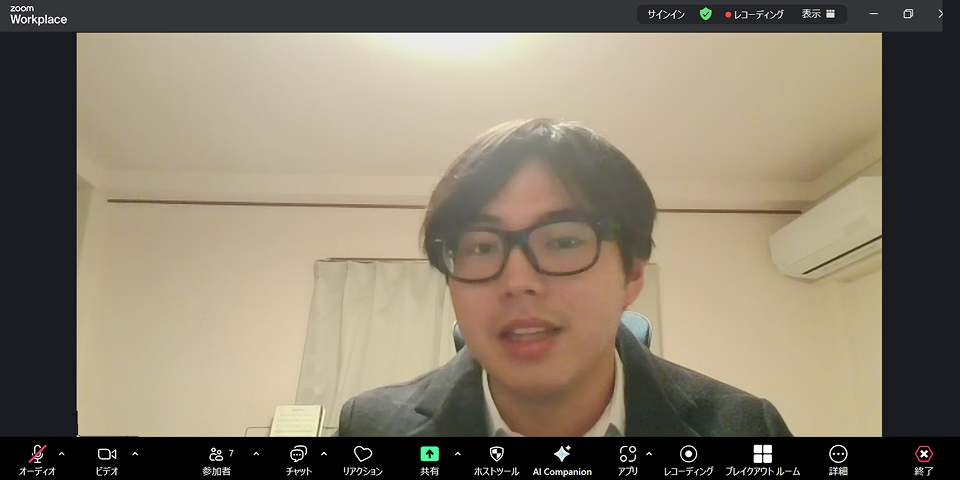960x480 pixels.
Task: Click the リアクション heart icon
Action: click(362, 454)
